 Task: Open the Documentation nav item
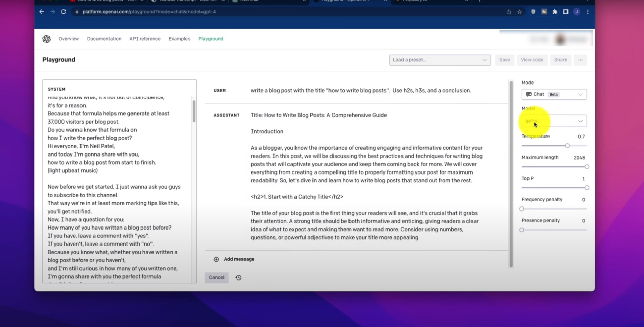(x=104, y=39)
